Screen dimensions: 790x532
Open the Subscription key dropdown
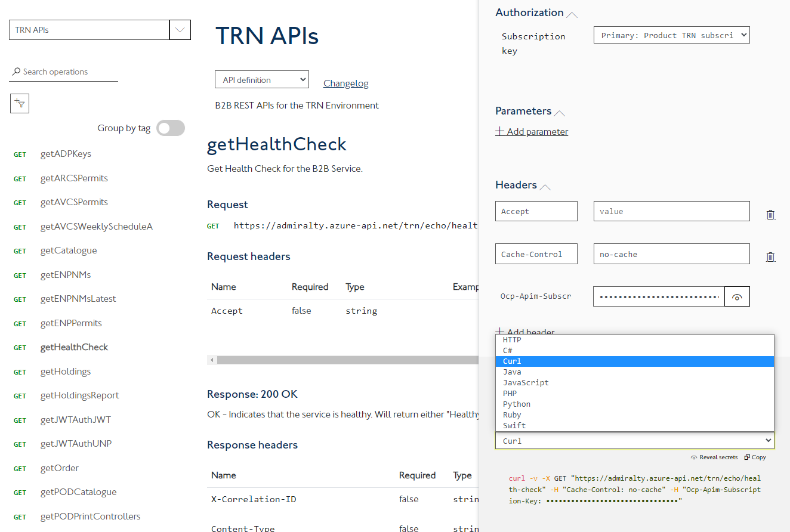pos(671,35)
